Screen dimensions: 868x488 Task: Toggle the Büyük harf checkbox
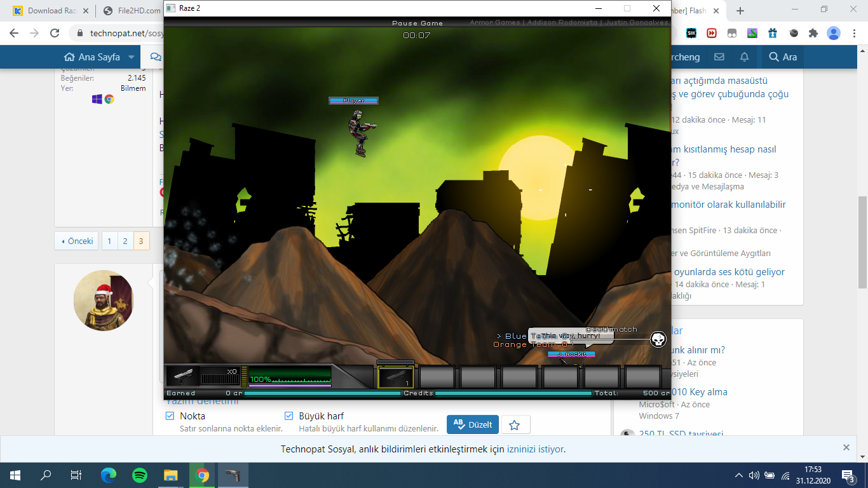pyautogui.click(x=289, y=416)
